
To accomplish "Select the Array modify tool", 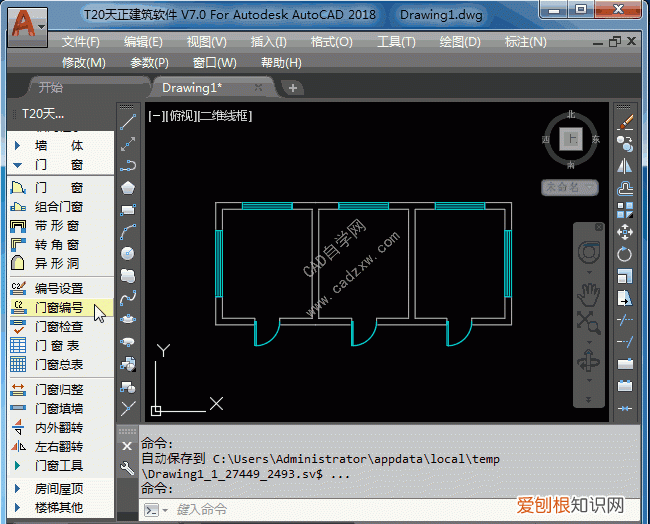I will click(x=625, y=210).
